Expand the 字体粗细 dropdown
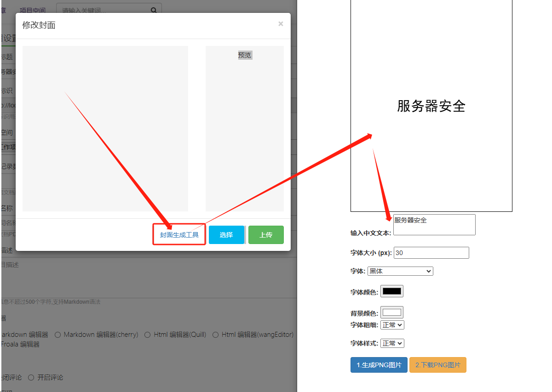552x392 pixels. tap(392, 325)
